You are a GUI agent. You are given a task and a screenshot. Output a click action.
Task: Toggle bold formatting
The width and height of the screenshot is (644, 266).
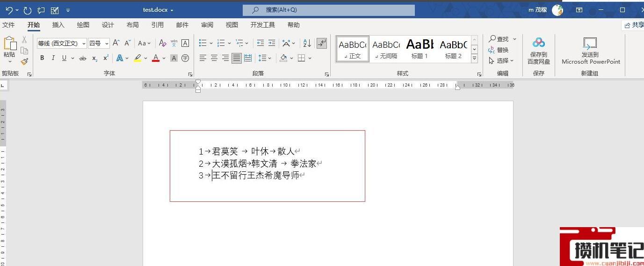42,58
